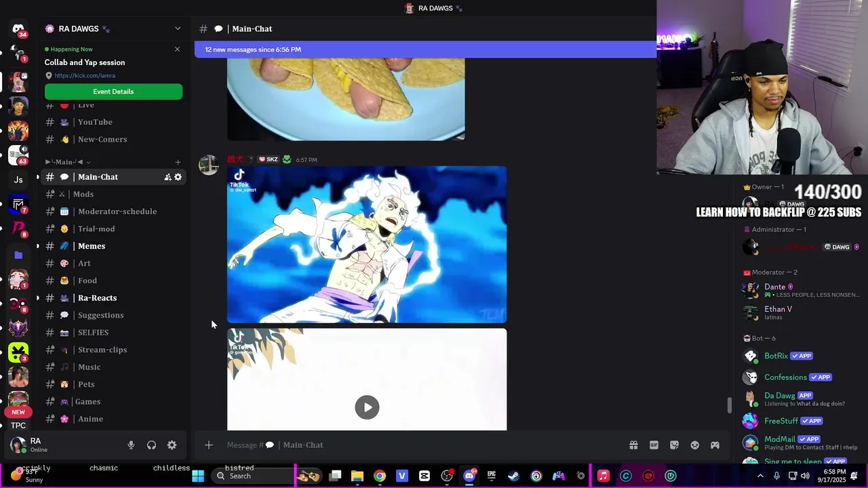Open Steam from taskbar
The width and height of the screenshot is (868, 488).
point(514,476)
